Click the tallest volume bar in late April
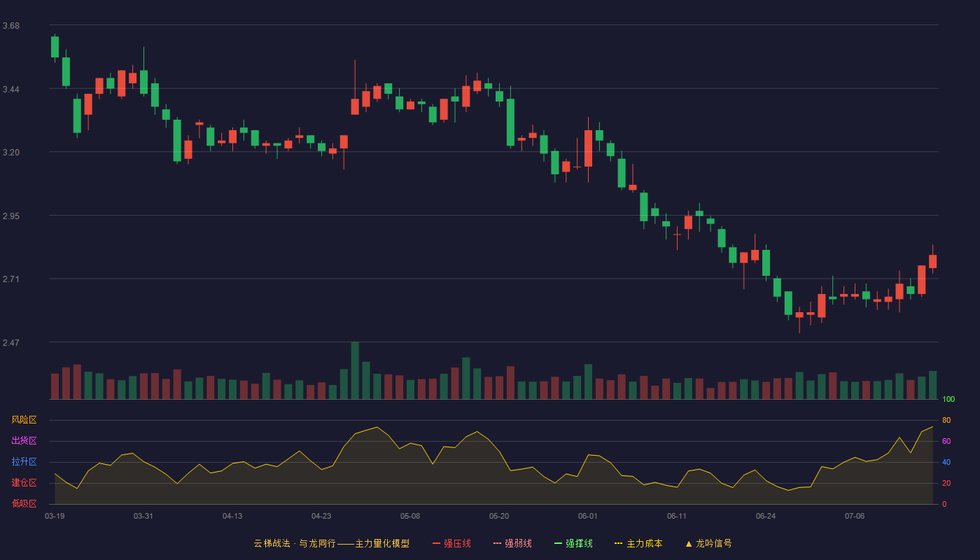 click(355, 370)
